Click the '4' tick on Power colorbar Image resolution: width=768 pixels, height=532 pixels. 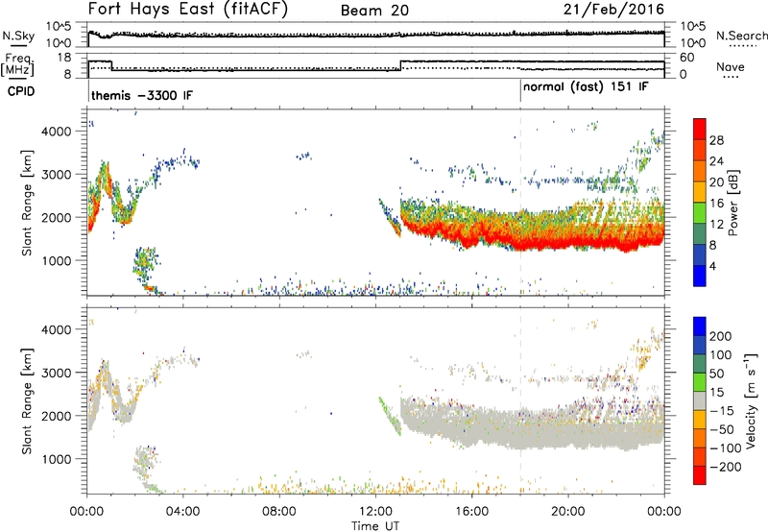[x=712, y=266]
